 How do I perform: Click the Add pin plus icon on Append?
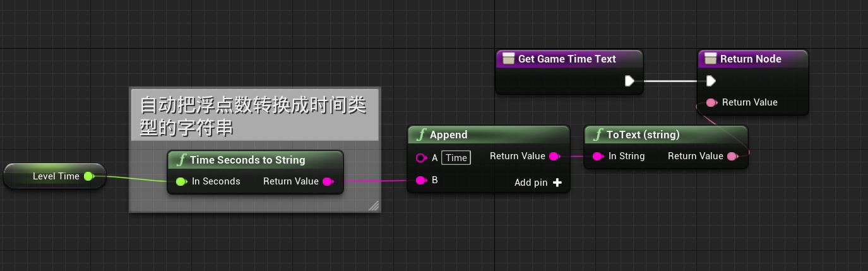557,183
